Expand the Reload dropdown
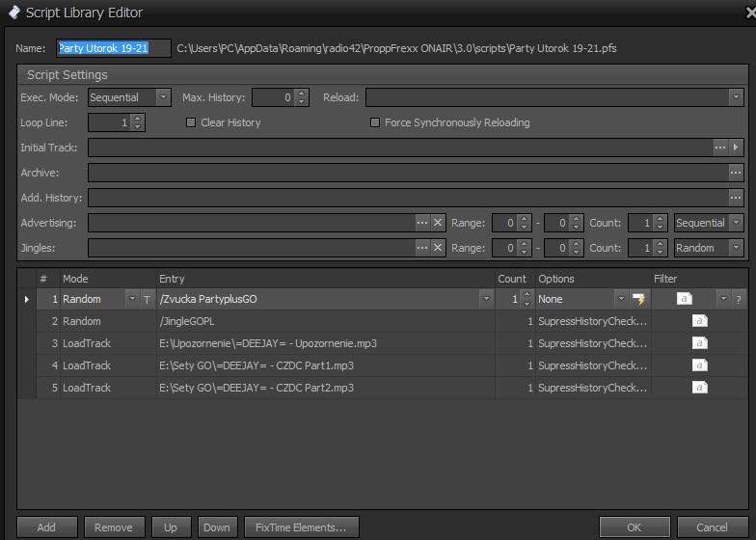The height and width of the screenshot is (540, 756). (x=736, y=97)
